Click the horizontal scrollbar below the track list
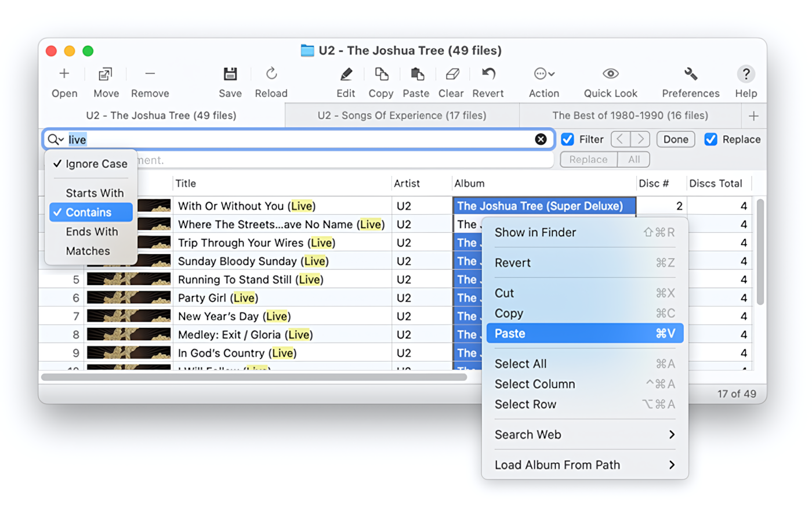Image resolution: width=812 pixels, height=505 pixels. pyautogui.click(x=255, y=377)
